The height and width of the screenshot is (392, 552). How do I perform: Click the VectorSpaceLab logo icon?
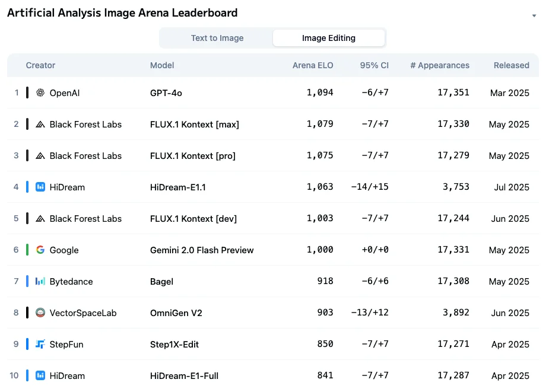[40, 313]
